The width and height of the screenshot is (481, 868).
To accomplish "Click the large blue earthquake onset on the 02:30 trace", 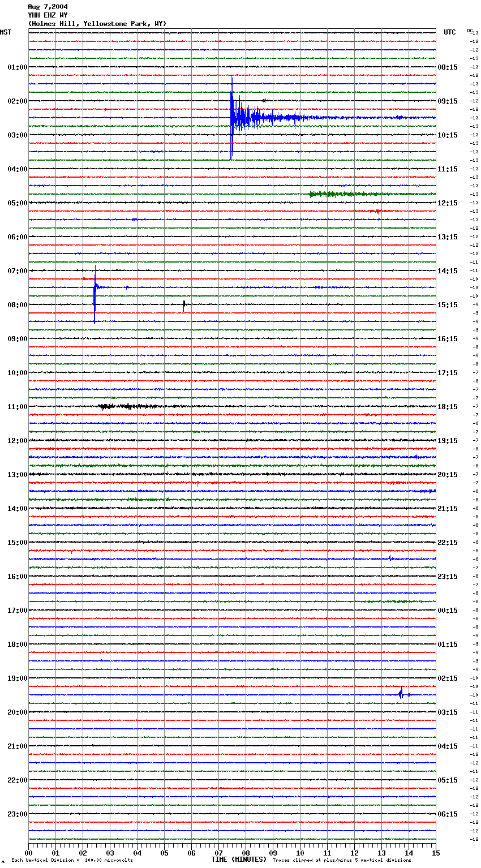I will coord(231,118).
